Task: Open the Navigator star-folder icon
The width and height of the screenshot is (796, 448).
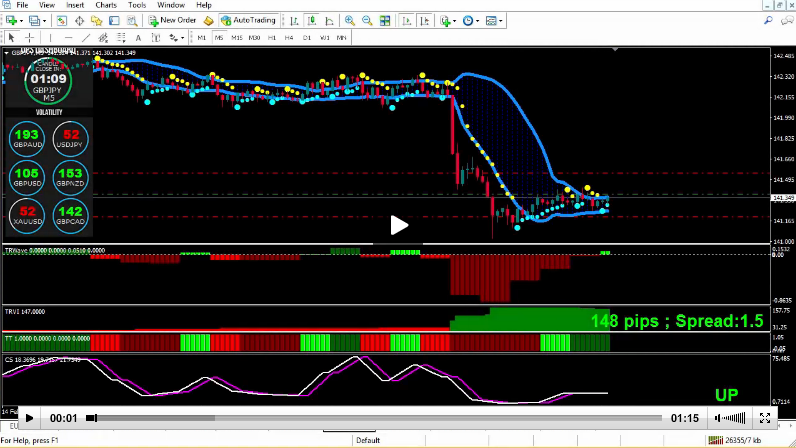Action: point(96,21)
